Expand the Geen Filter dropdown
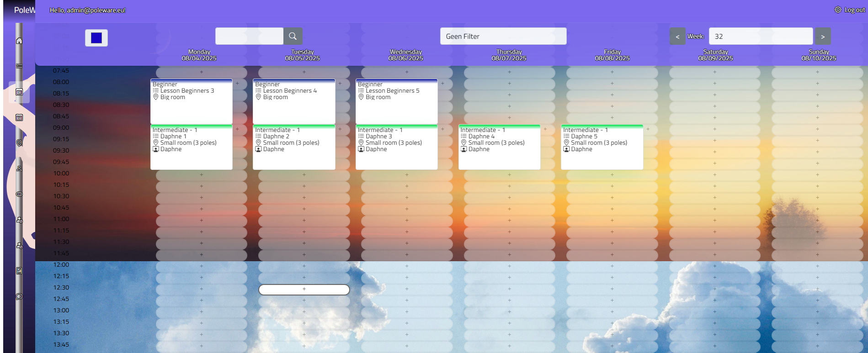The height and width of the screenshot is (353, 868). (503, 36)
